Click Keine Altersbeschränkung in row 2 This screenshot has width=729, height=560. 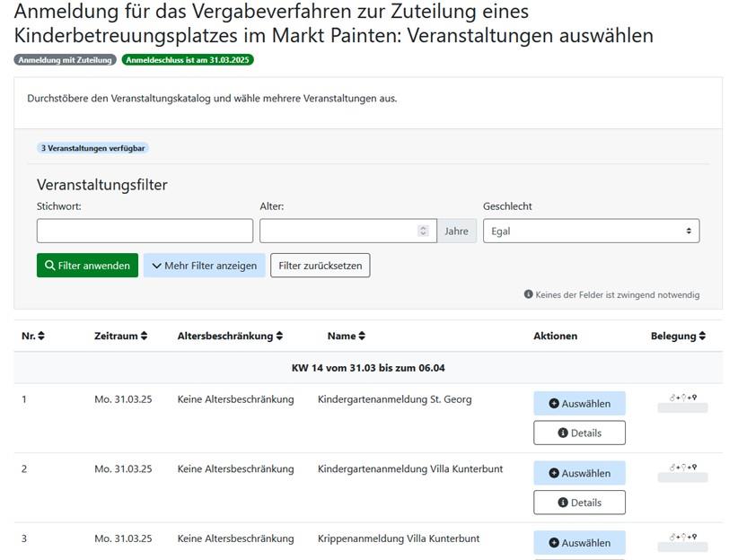click(236, 469)
